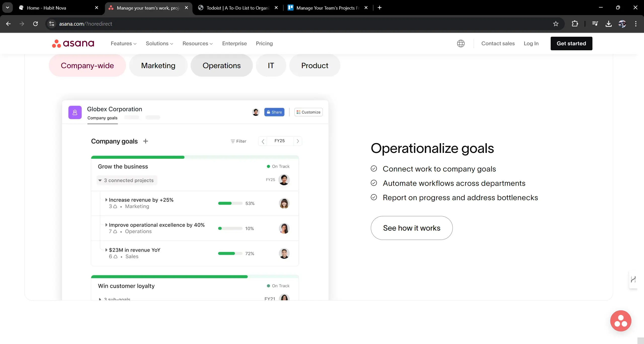Go back to the previous page

8,24
